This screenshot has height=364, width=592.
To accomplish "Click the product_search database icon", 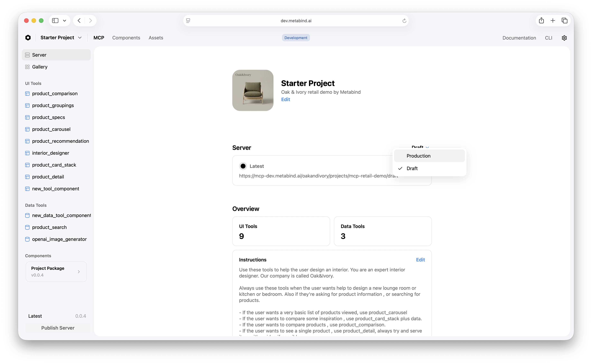I will point(28,227).
